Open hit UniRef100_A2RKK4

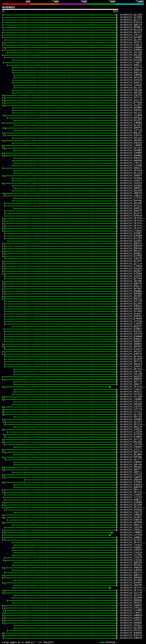(131, 70)
